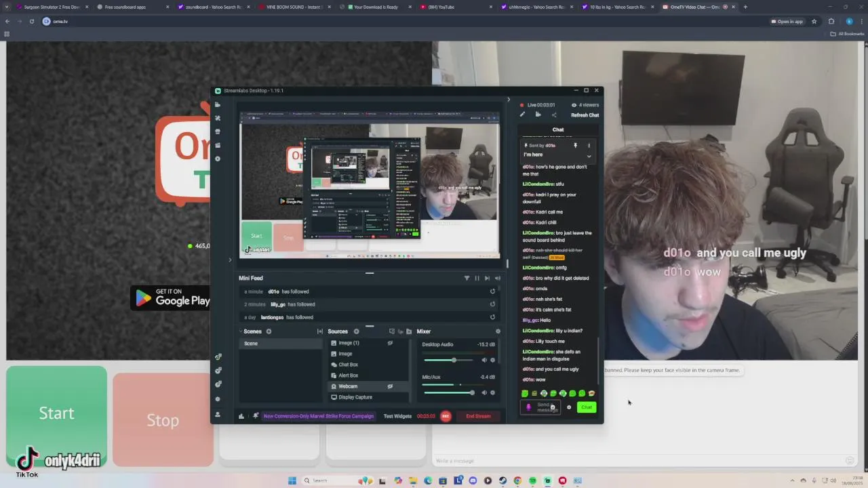Mute event sounds in Mini Feed
This screenshot has height=488, width=868.
coord(498,278)
